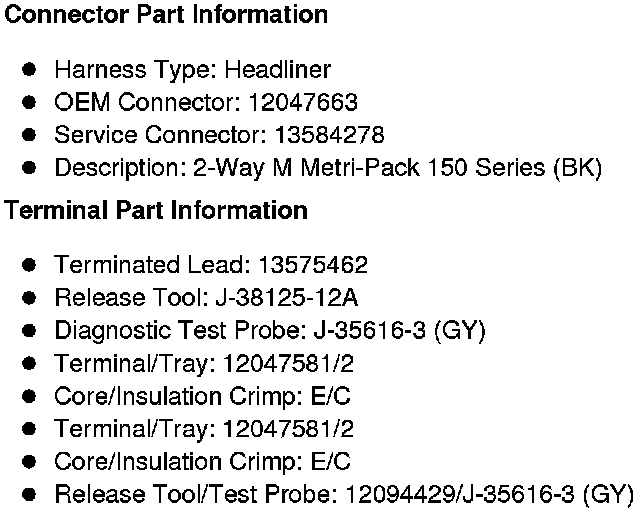Click the bullet before Release Tool/Test Probe
Viewport: 640px width, 514px height.
[30, 494]
